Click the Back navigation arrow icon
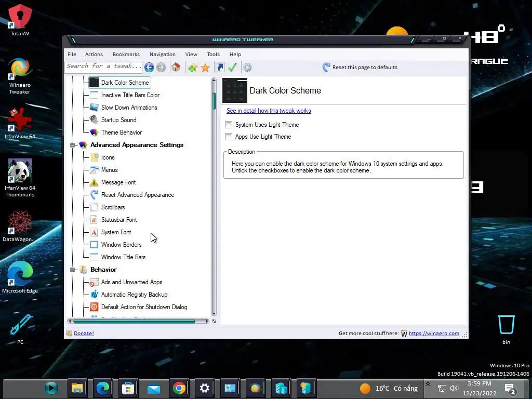Viewport: 532px width, 399px height. [149, 67]
